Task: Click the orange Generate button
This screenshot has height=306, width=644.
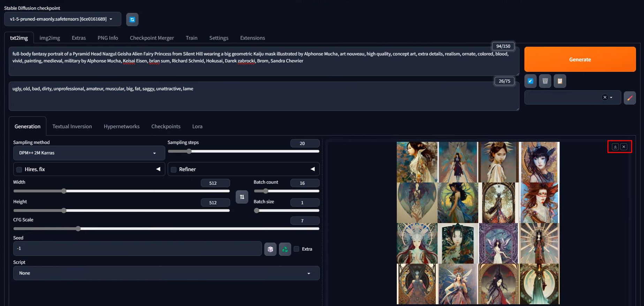Action: [x=580, y=60]
